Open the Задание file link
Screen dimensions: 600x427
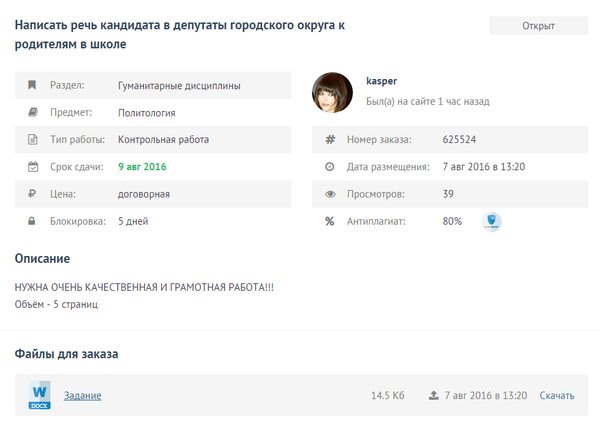[82, 396]
